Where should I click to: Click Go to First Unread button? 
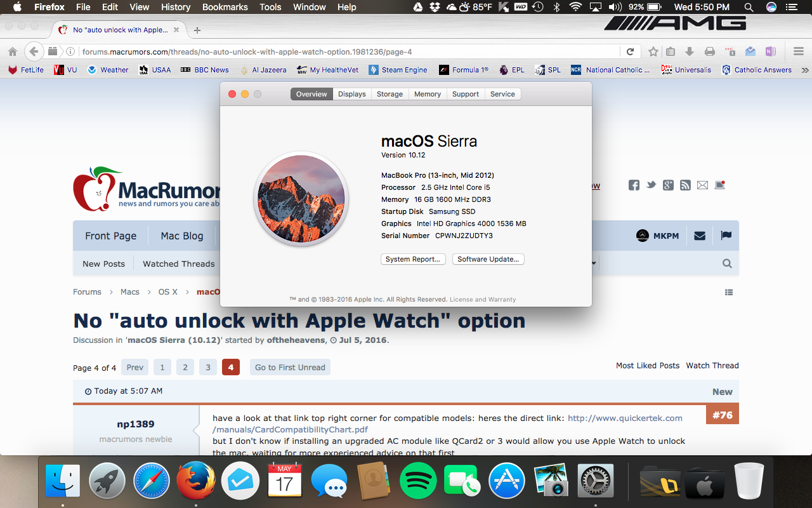[290, 367]
